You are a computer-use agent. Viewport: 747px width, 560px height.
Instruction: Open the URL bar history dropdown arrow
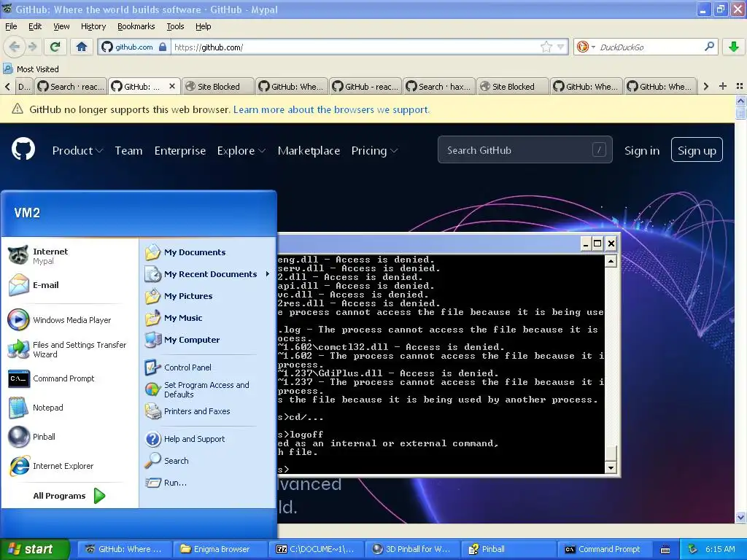pos(560,47)
